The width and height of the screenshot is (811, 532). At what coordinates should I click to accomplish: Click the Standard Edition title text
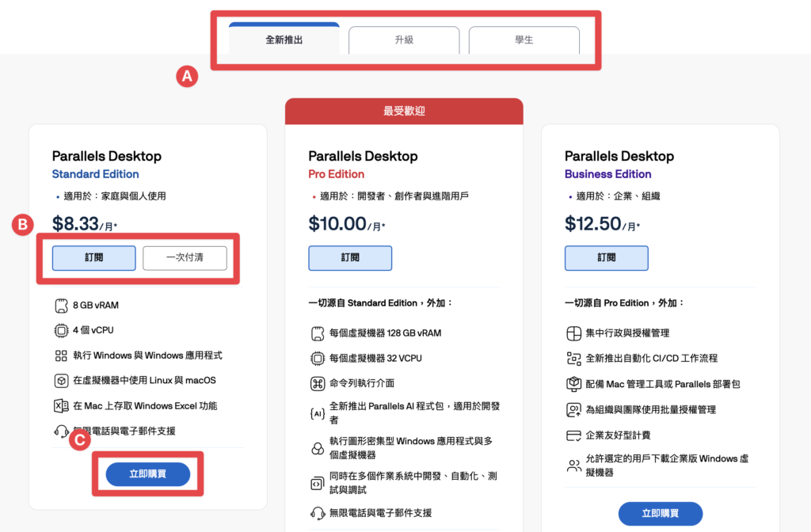click(x=96, y=174)
